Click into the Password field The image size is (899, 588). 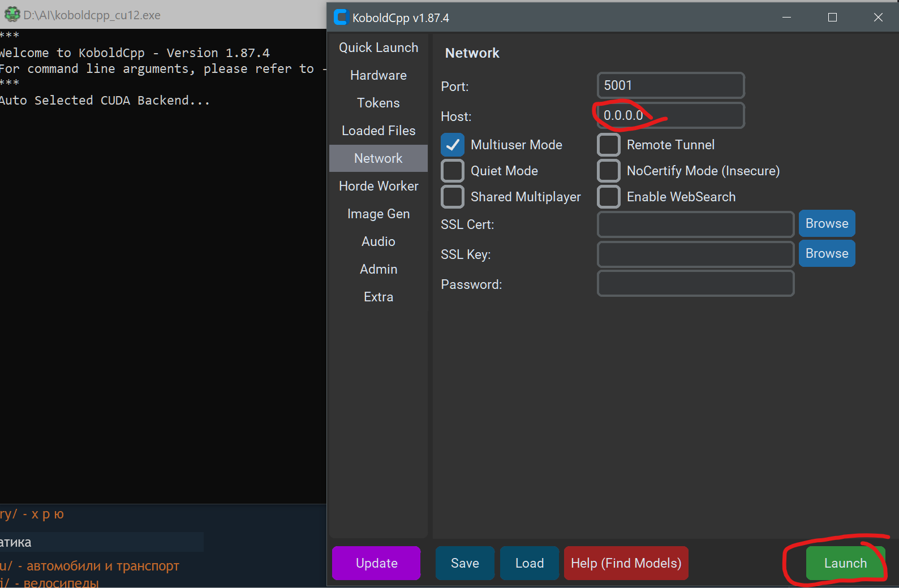695,283
